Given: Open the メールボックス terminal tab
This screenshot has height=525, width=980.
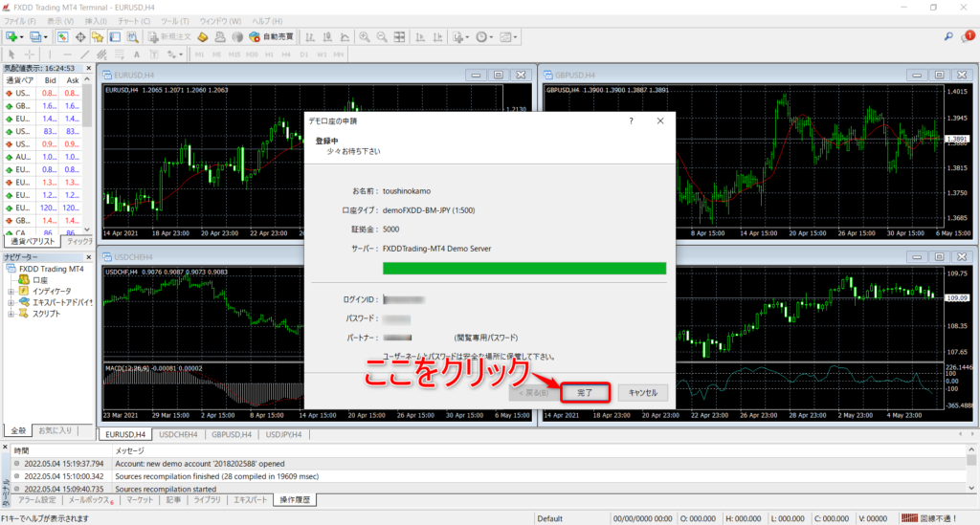Looking at the screenshot, I should (x=91, y=500).
